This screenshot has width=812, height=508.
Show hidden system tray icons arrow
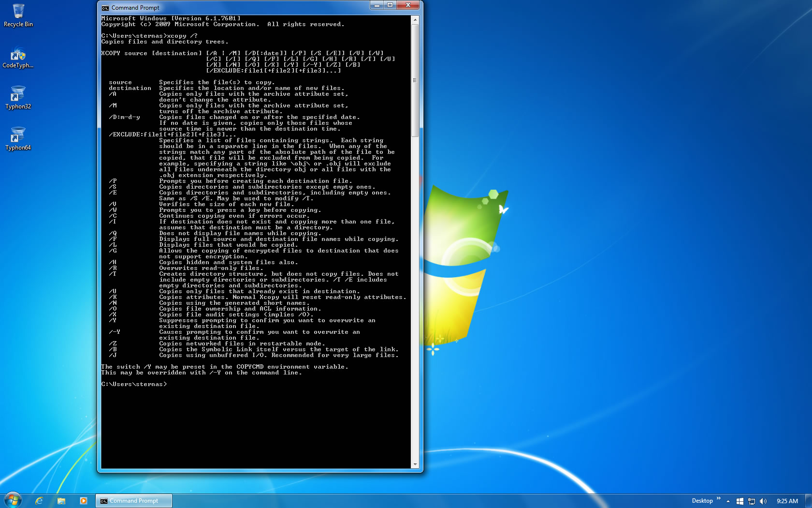(728, 501)
